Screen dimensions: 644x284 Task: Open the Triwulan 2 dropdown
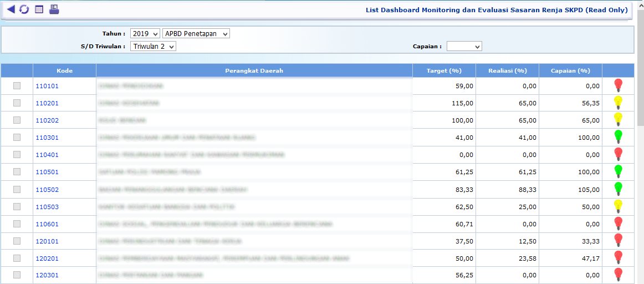tap(153, 47)
